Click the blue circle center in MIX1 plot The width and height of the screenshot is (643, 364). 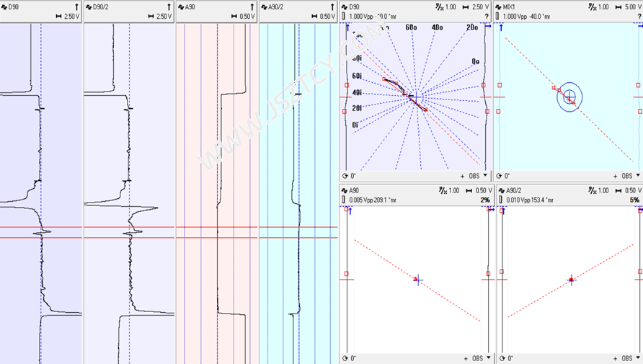point(569,96)
